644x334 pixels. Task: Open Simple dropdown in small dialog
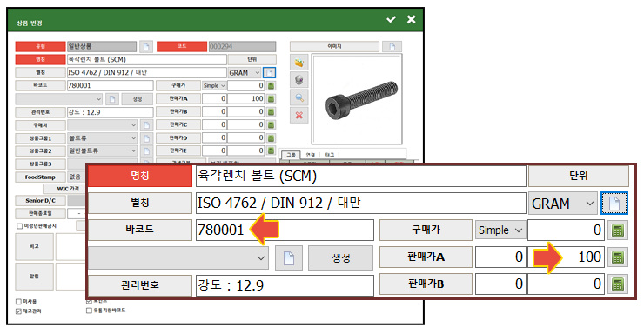click(x=214, y=86)
